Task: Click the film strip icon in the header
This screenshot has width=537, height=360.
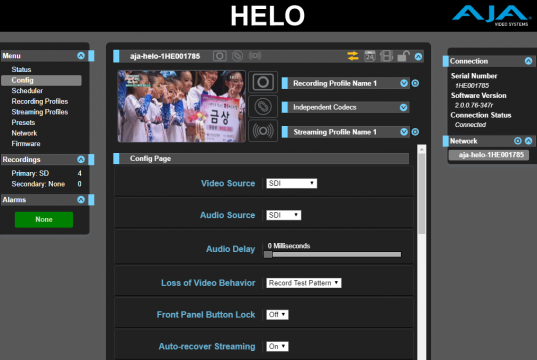Action: point(386,56)
